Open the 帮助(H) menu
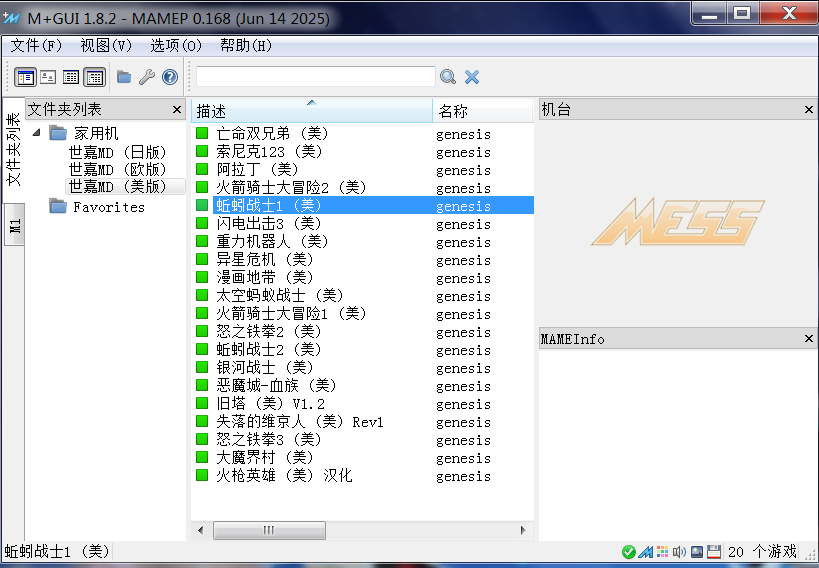This screenshot has height=568, width=819. [246, 46]
